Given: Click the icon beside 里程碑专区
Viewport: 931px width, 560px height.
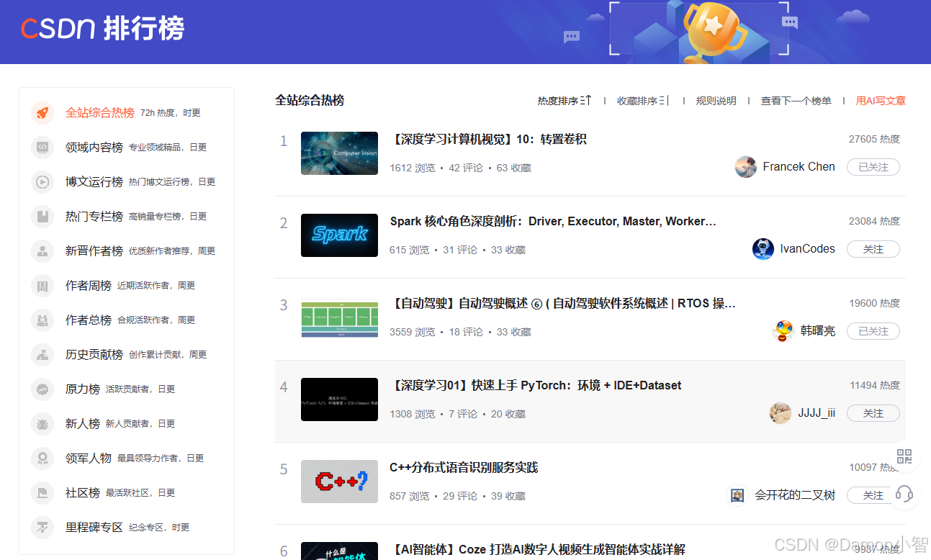Looking at the screenshot, I should [x=42, y=528].
